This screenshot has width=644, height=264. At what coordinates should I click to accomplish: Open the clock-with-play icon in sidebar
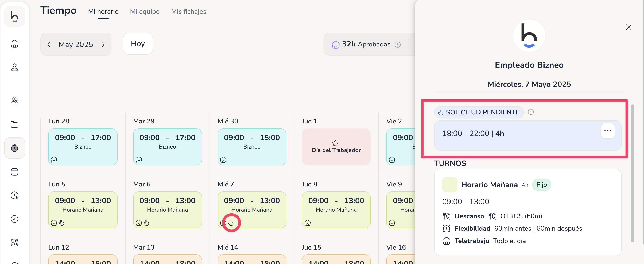pos(14,195)
